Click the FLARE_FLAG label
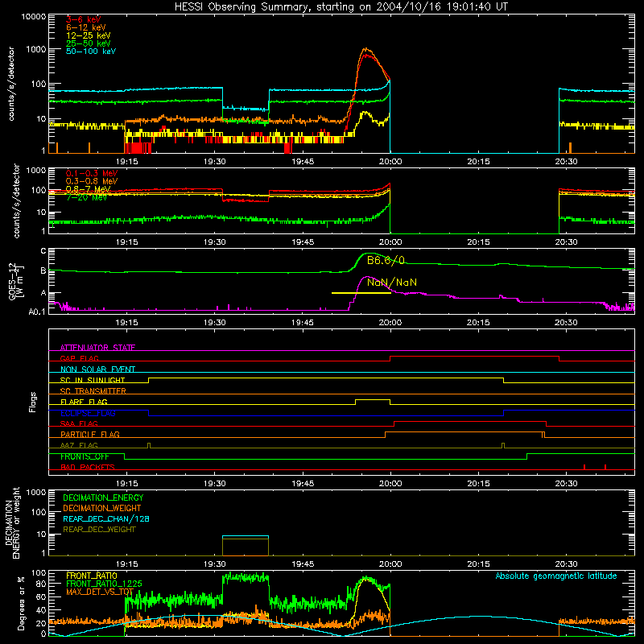The width and height of the screenshot is (644, 644). [84, 402]
